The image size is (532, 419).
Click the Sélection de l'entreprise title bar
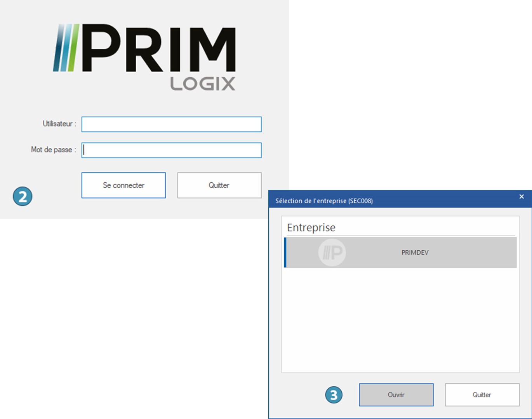click(388, 201)
